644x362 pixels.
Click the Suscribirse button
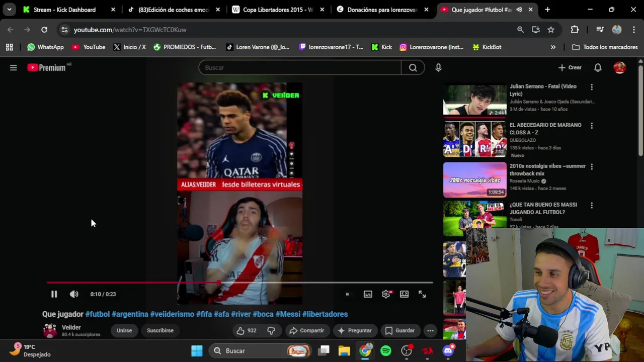[x=160, y=330]
